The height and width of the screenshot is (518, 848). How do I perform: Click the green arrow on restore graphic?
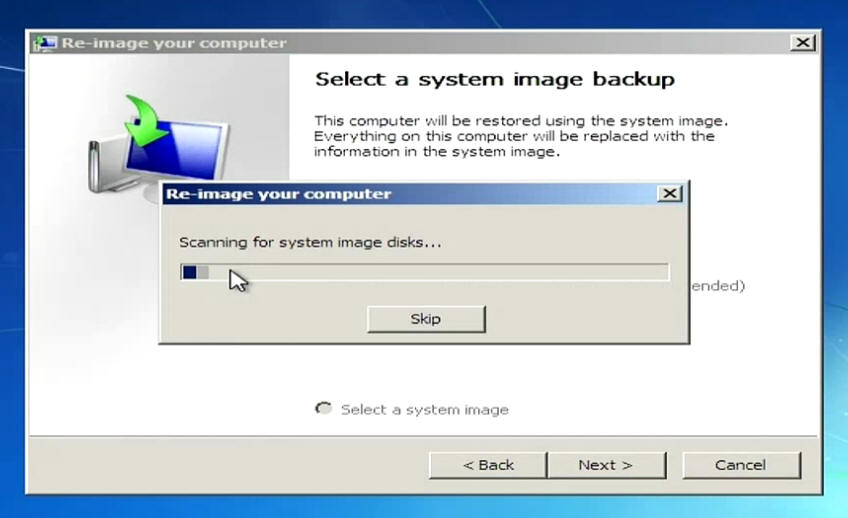point(145,118)
